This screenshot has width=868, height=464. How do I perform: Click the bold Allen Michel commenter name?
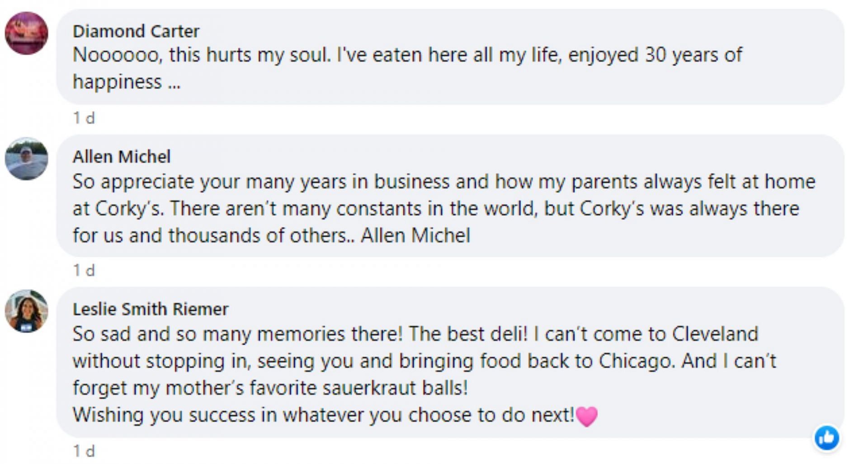[122, 157]
